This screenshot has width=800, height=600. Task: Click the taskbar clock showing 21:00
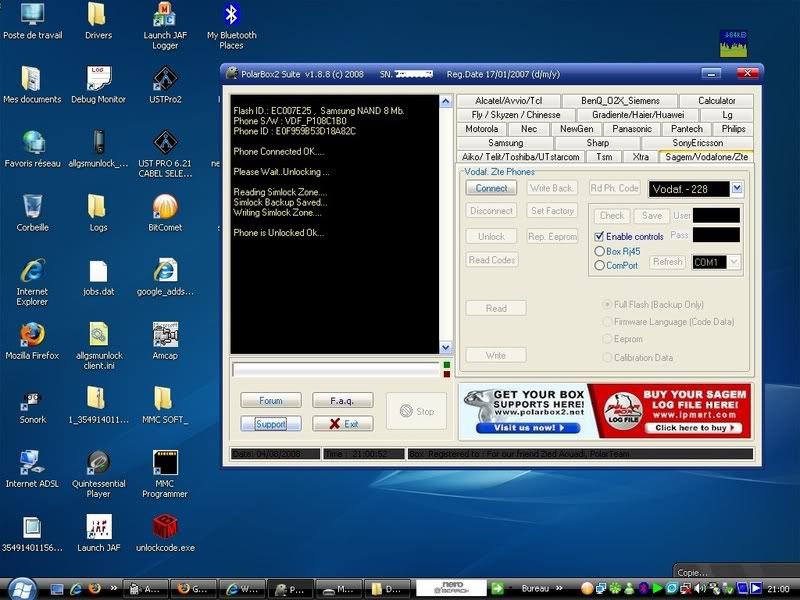[x=778, y=589]
